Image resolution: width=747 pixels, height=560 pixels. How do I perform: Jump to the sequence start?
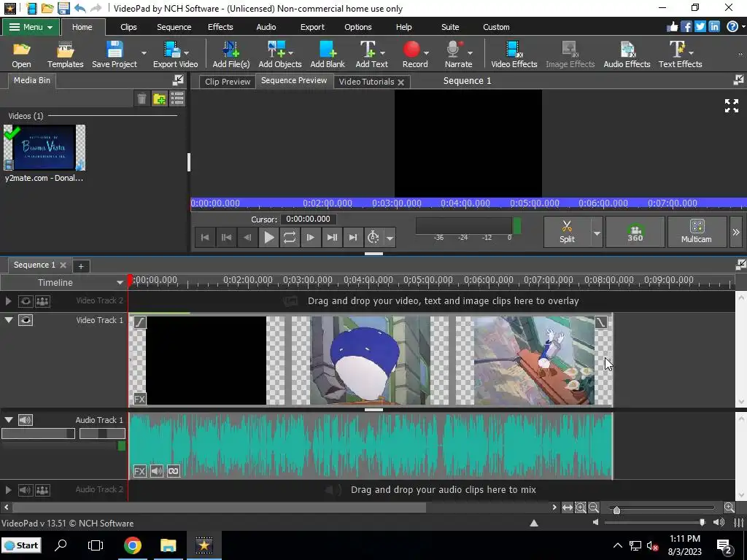(x=205, y=237)
